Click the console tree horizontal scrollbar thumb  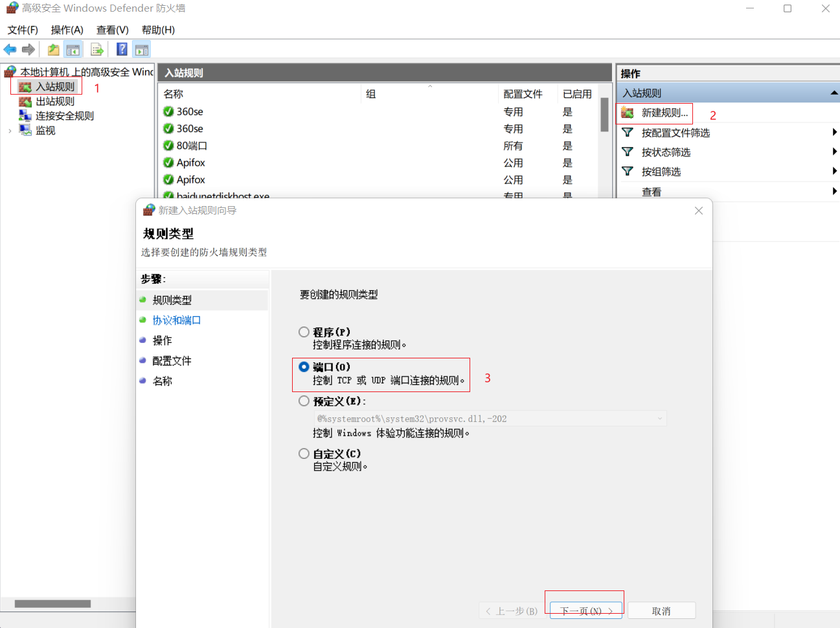52,603
